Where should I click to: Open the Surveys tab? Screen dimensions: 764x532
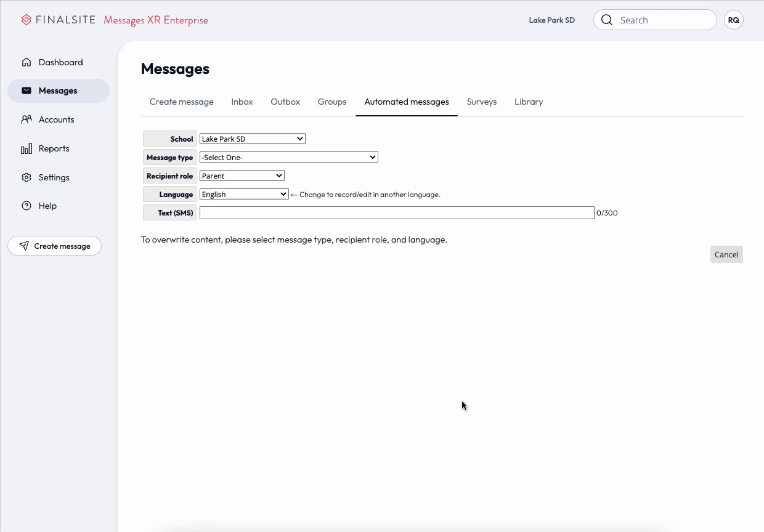point(482,102)
